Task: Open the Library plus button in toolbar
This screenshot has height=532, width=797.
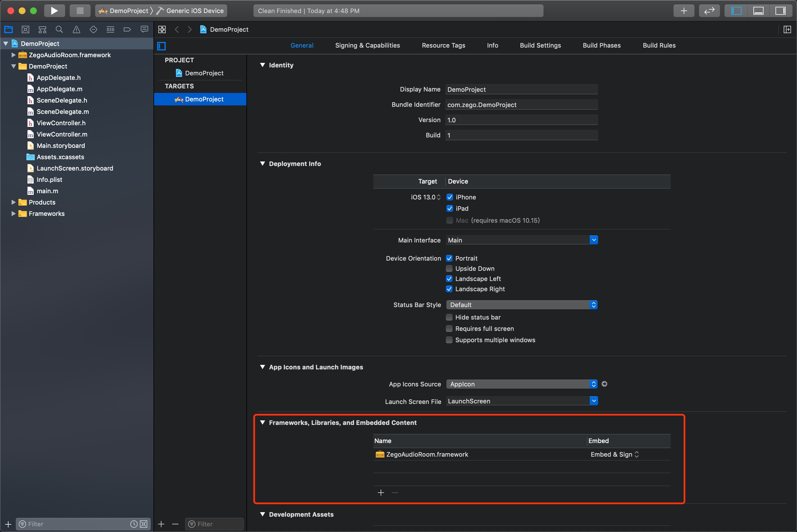Action: pyautogui.click(x=684, y=11)
